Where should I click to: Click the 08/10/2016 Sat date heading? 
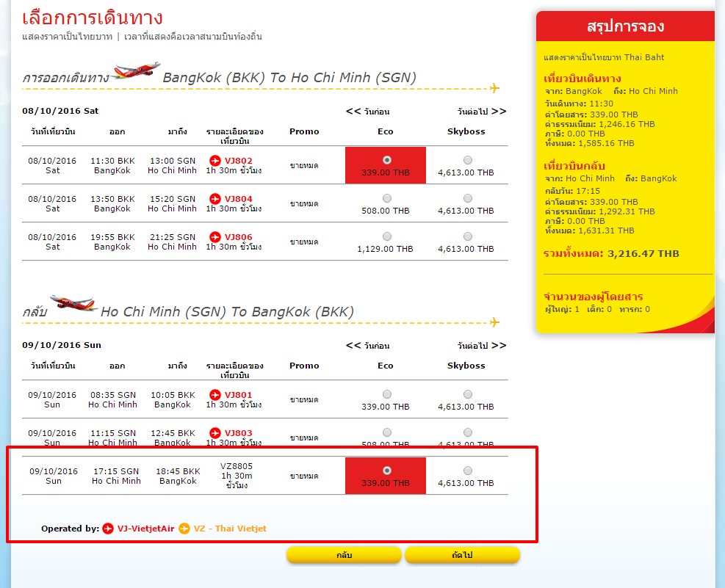point(60,111)
